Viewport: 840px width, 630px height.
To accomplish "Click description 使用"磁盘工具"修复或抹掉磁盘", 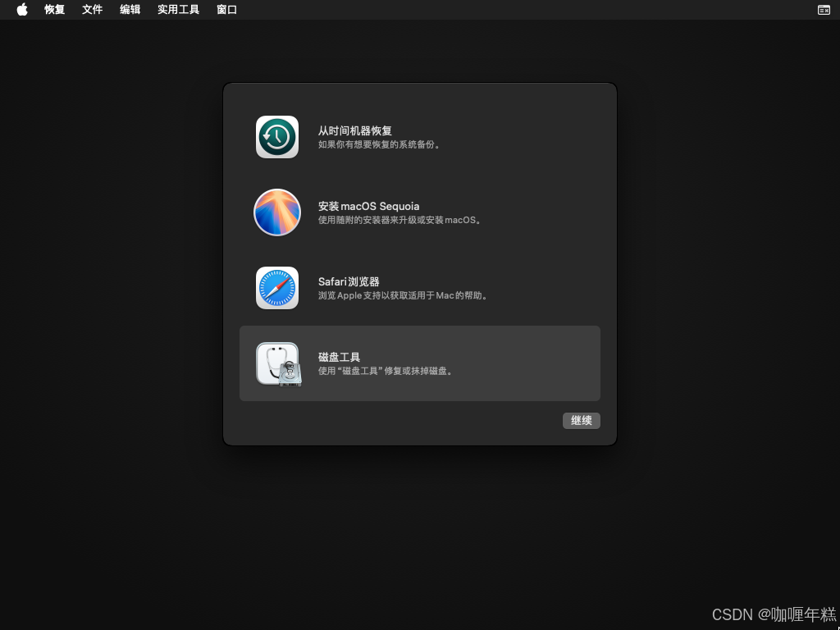I will tap(386, 372).
